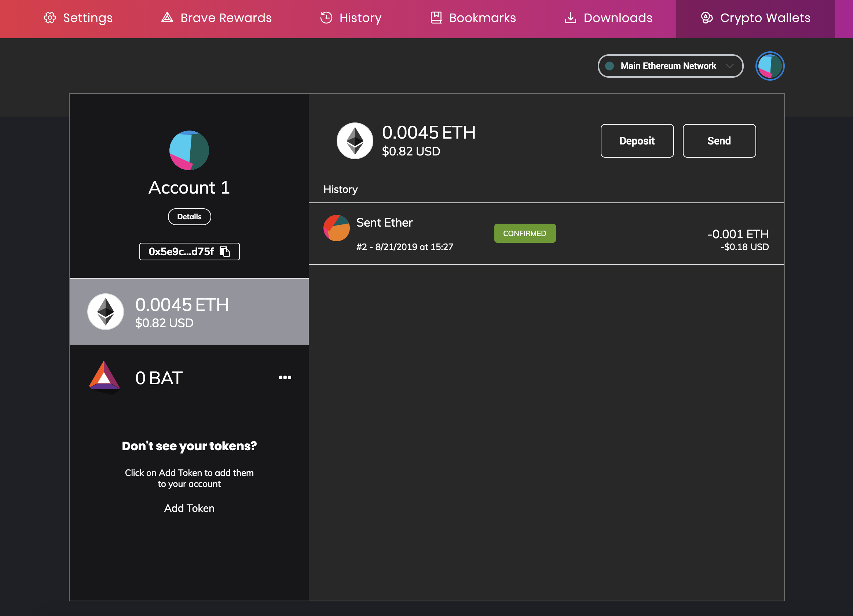
Task: Click the network dropdown chevron arrow
Action: click(x=730, y=66)
